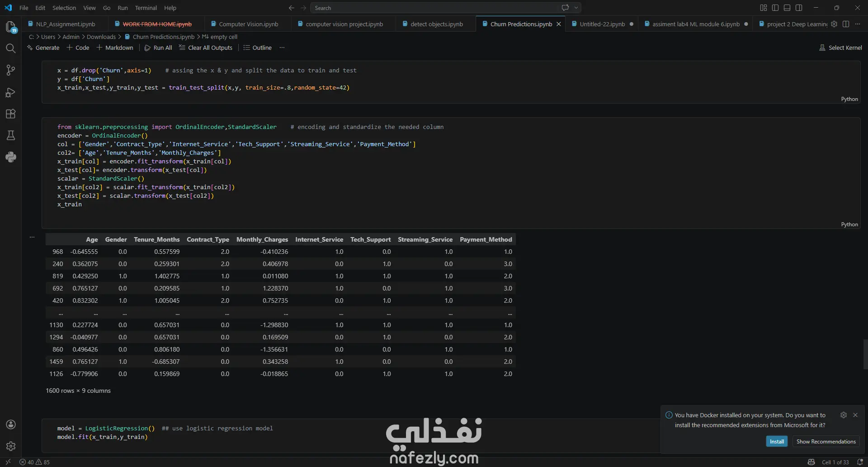
Task: Open the File menu
Action: (x=24, y=8)
